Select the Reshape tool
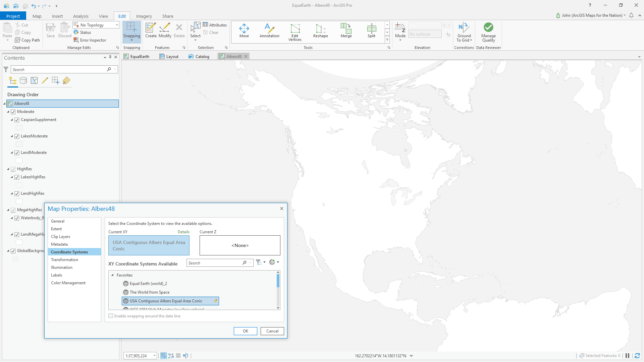 pyautogui.click(x=320, y=31)
